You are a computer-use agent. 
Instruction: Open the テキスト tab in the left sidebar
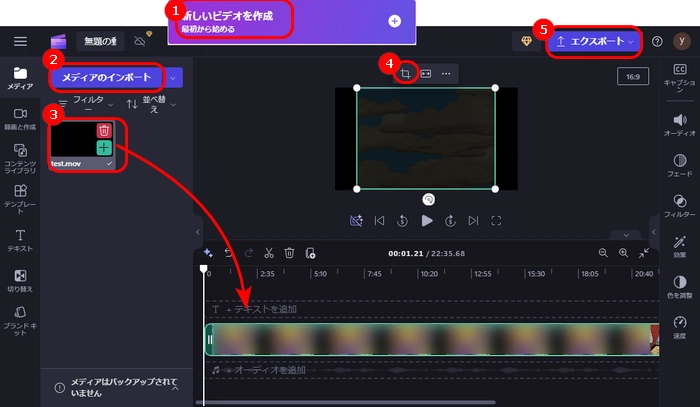pyautogui.click(x=20, y=240)
